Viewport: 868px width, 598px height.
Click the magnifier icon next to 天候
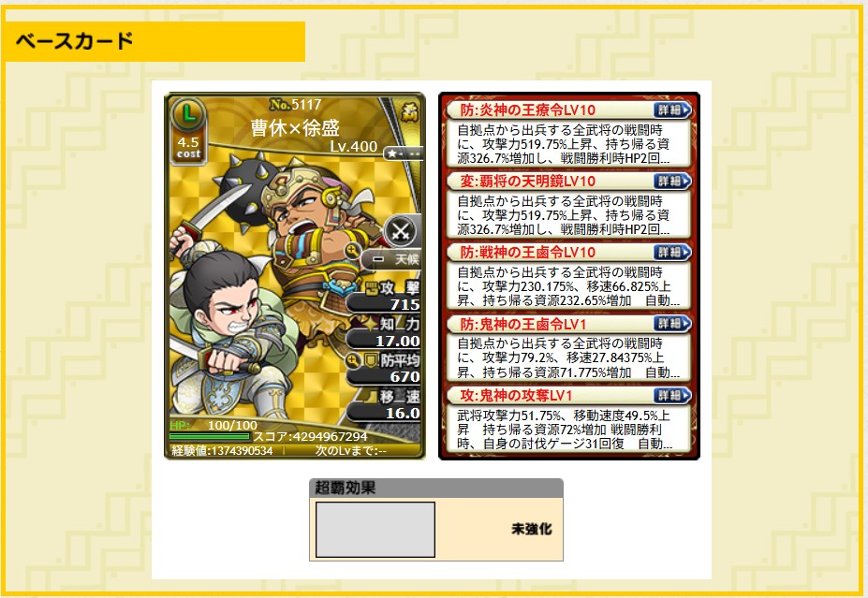352,252
